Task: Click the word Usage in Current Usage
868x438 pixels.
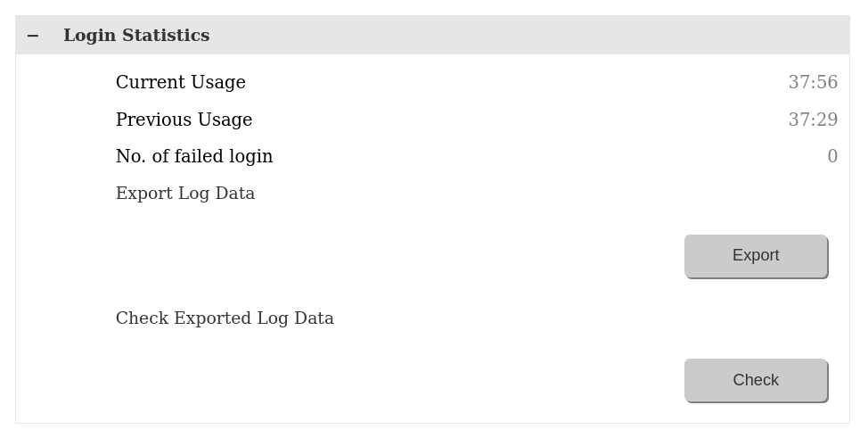Action: click(217, 83)
